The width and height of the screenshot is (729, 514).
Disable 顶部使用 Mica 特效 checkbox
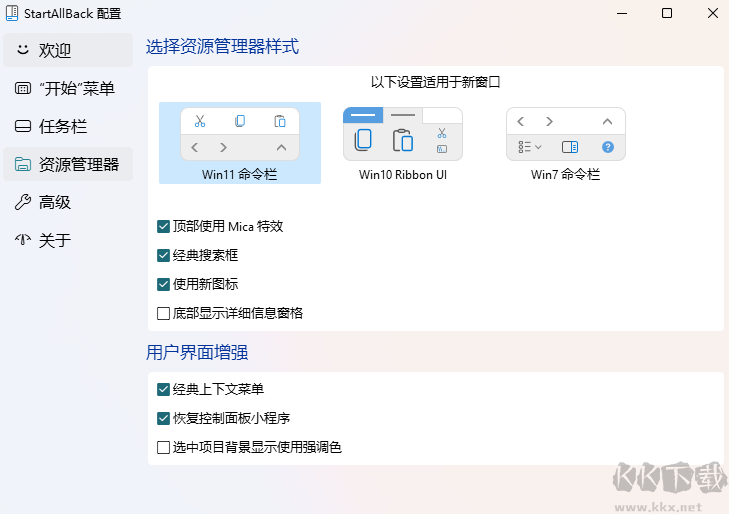[x=164, y=227]
